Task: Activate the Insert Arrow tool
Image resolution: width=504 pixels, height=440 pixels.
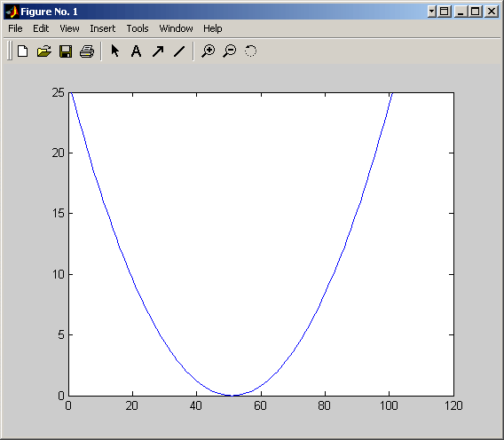Action: [x=158, y=51]
